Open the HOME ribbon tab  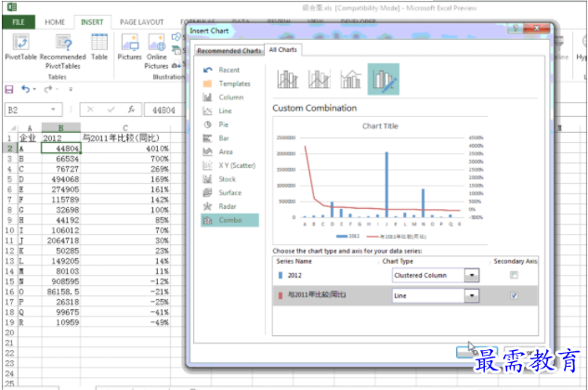coord(55,22)
